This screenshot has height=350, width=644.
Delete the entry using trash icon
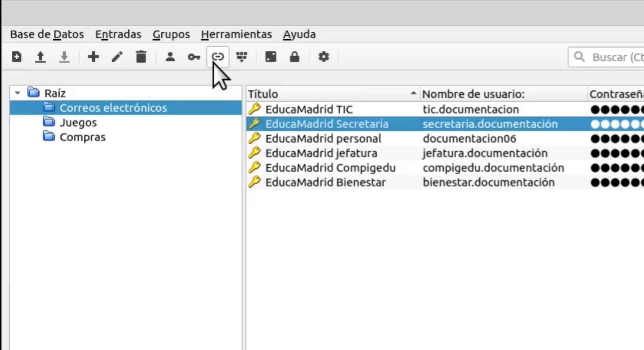pos(141,57)
